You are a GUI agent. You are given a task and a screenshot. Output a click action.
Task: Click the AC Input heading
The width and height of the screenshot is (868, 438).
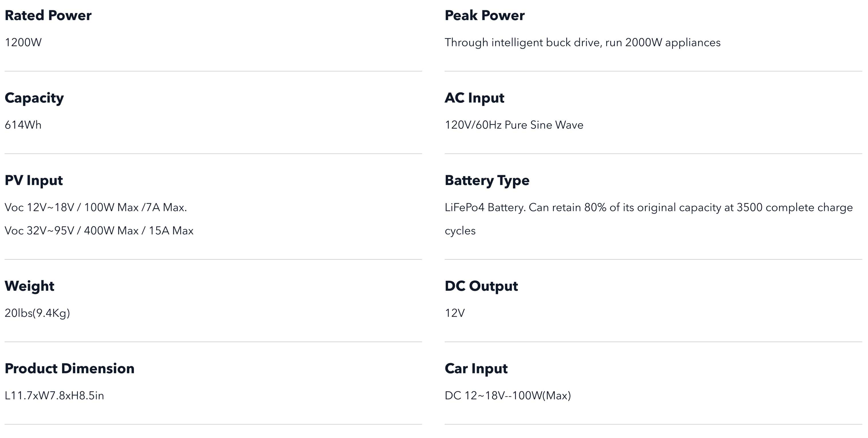click(x=475, y=98)
